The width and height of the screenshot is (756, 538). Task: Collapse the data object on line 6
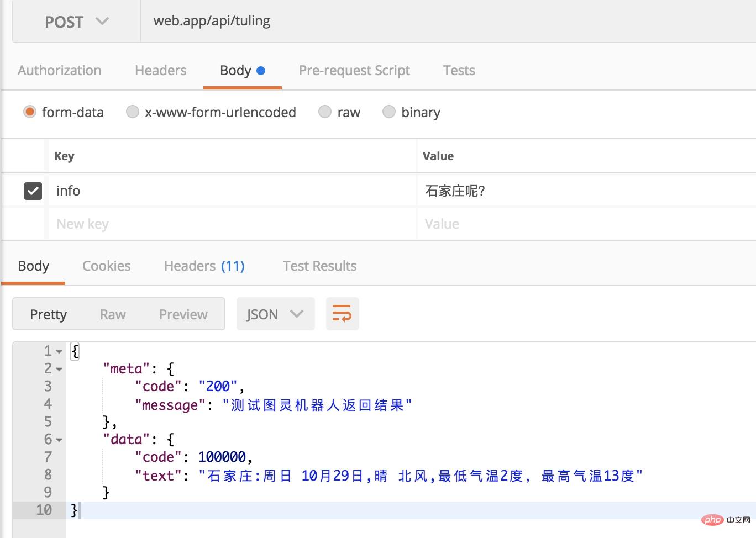point(59,440)
